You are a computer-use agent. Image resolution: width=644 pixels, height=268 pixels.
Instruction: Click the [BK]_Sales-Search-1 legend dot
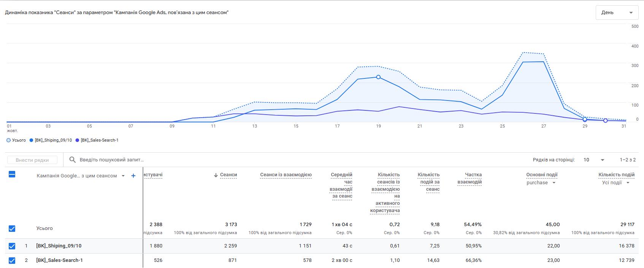pos(78,140)
